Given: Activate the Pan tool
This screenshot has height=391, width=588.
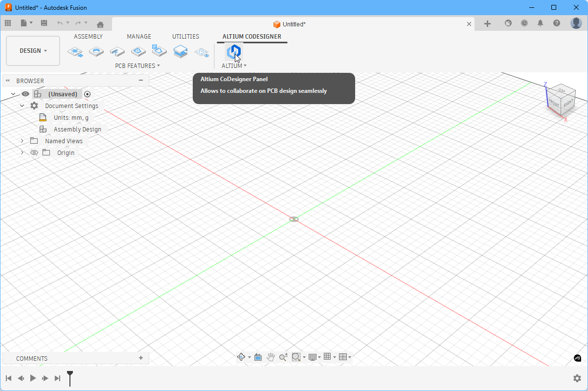Looking at the screenshot, I should (271, 357).
